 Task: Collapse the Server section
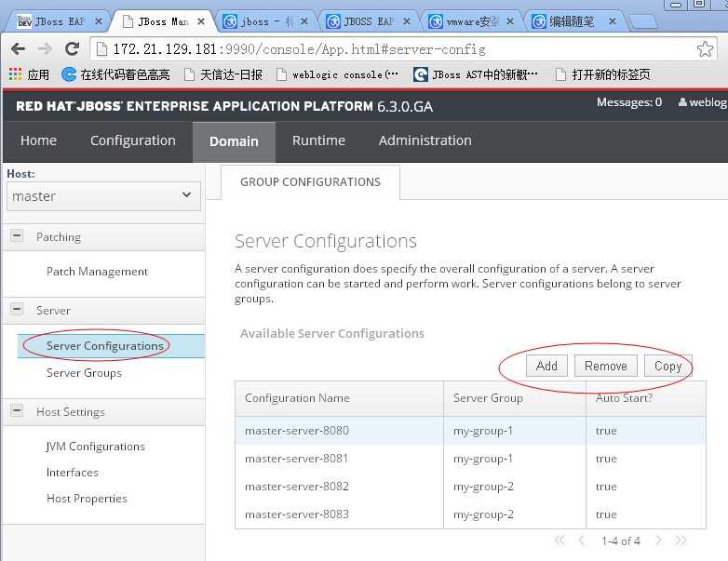pyautogui.click(x=17, y=309)
